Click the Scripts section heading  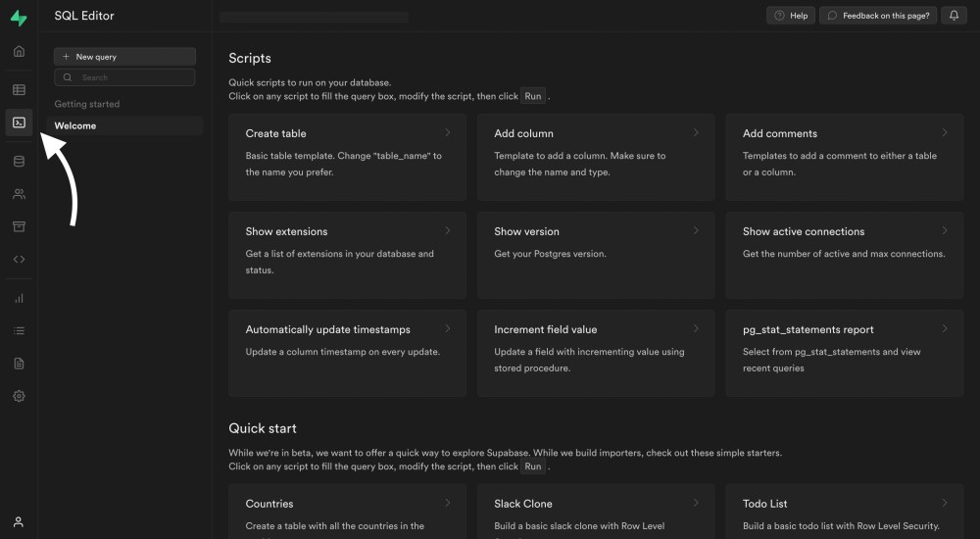pyautogui.click(x=249, y=58)
